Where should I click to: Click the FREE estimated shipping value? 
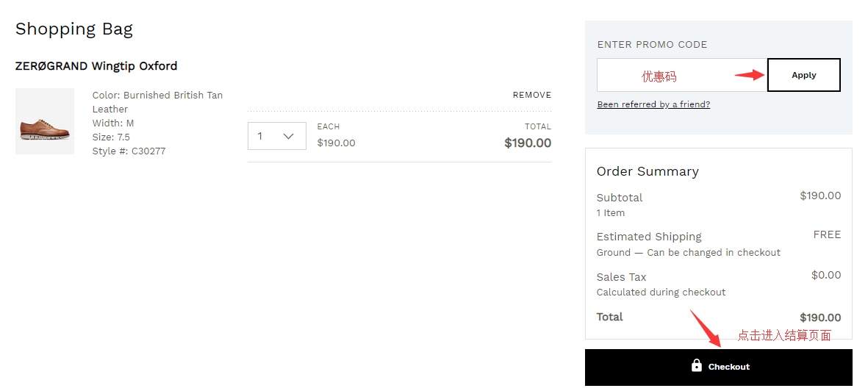click(827, 234)
